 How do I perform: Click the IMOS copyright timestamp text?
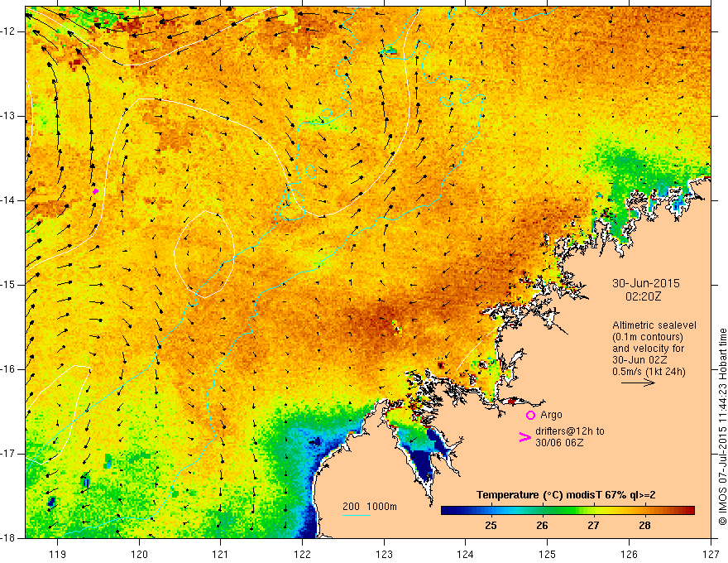coord(722,426)
